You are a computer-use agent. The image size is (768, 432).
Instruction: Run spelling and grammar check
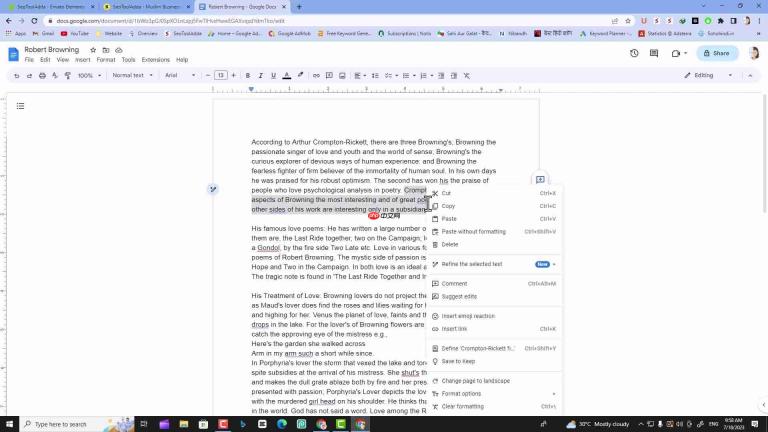tap(55, 75)
